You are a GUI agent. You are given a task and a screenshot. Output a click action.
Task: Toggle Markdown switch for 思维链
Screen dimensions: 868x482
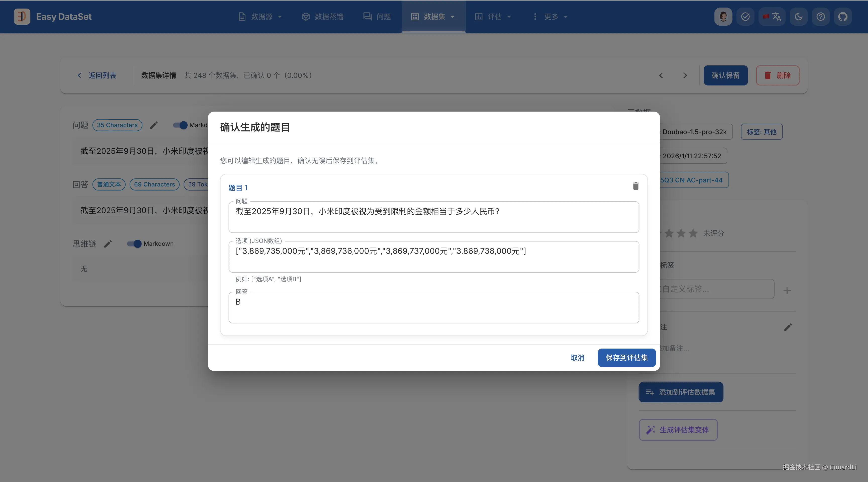(x=134, y=244)
